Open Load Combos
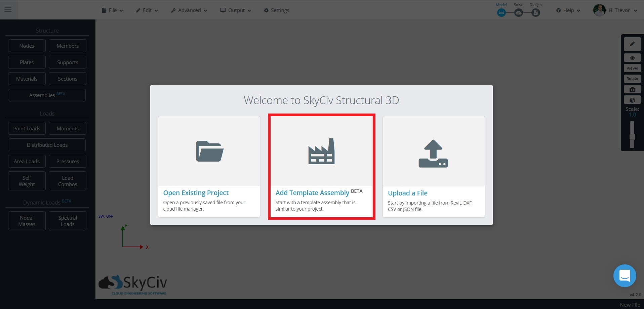This screenshot has width=644, height=309. (x=68, y=181)
